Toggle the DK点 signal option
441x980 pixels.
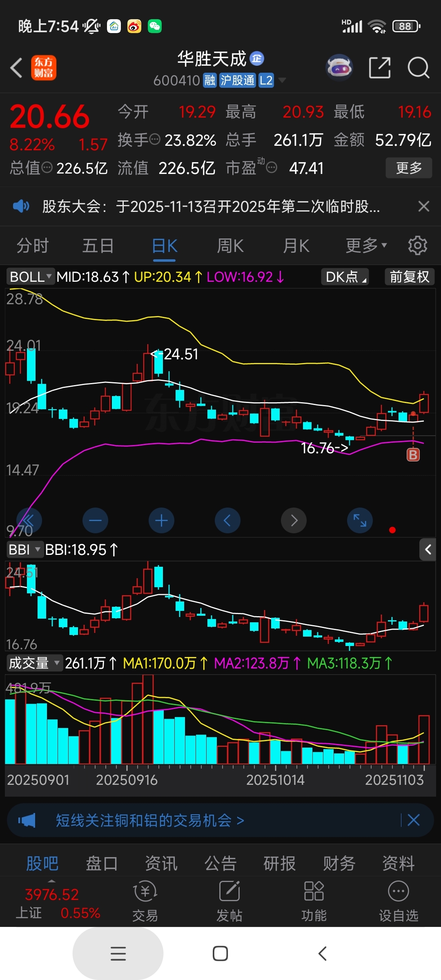point(345,276)
